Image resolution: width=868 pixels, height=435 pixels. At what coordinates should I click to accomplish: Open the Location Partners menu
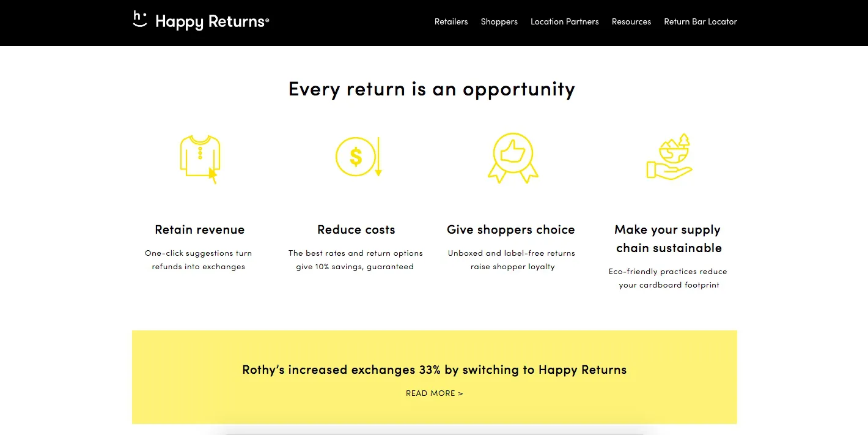(564, 21)
